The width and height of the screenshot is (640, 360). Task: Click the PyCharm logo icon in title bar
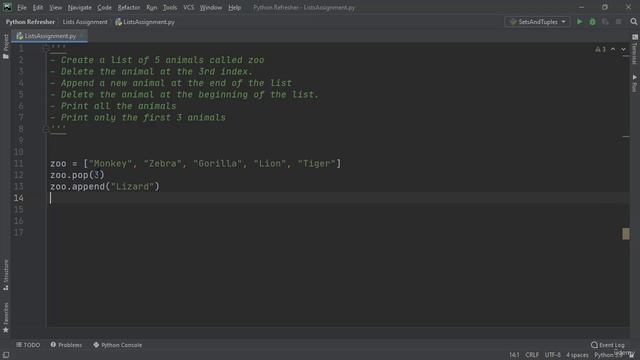(7, 7)
